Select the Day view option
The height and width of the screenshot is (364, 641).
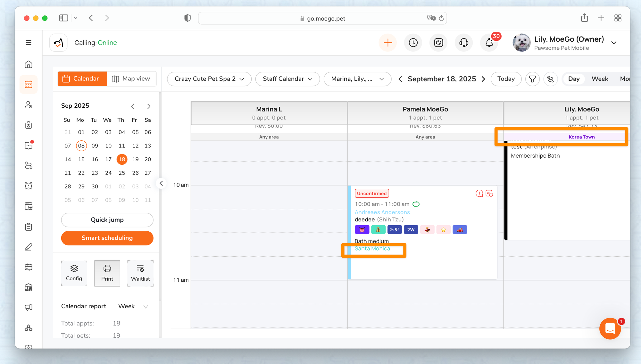click(574, 79)
